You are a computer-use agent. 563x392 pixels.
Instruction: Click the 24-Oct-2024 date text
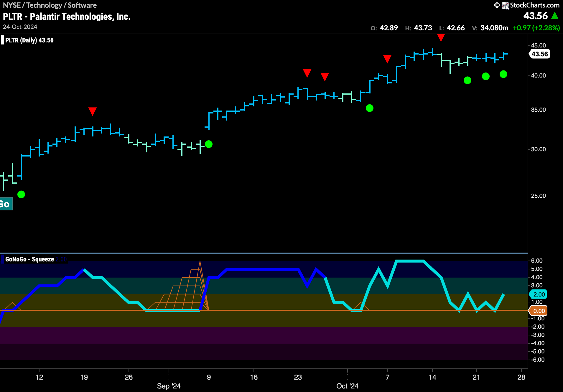pos(20,27)
